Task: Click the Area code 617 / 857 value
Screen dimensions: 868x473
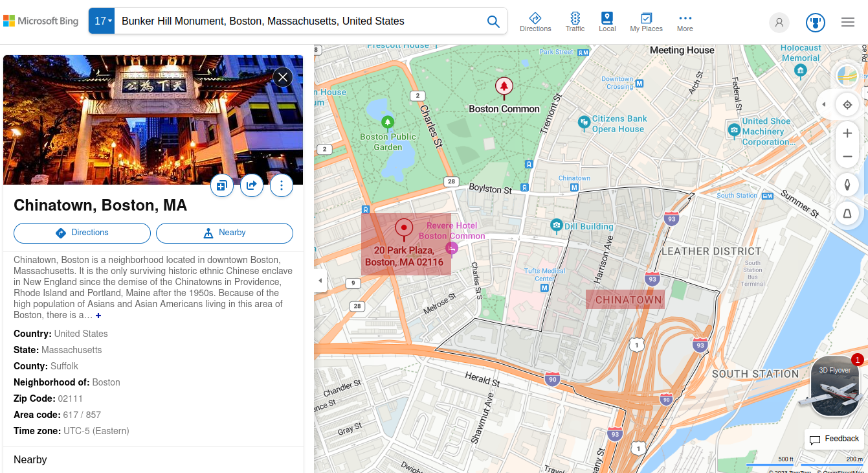Action: pyautogui.click(x=82, y=415)
